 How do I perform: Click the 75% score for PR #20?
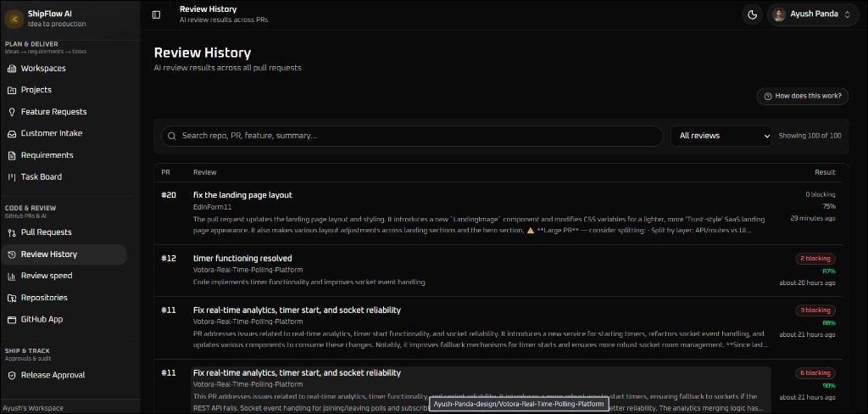click(x=829, y=206)
